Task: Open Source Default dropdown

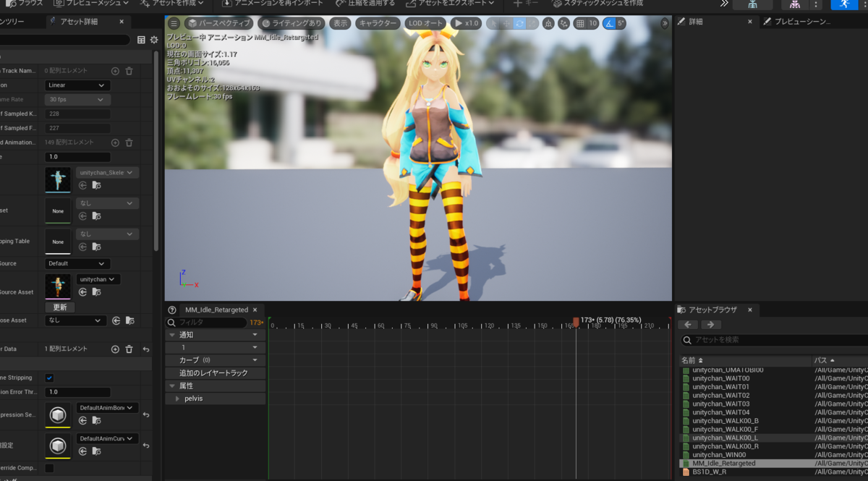Action: click(x=77, y=263)
